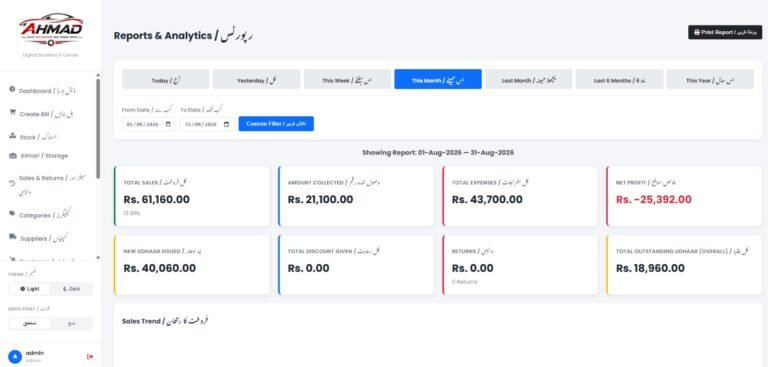Image resolution: width=768 pixels, height=367 pixels.
Task: Click the Stock boxes icon
Action: (x=12, y=136)
